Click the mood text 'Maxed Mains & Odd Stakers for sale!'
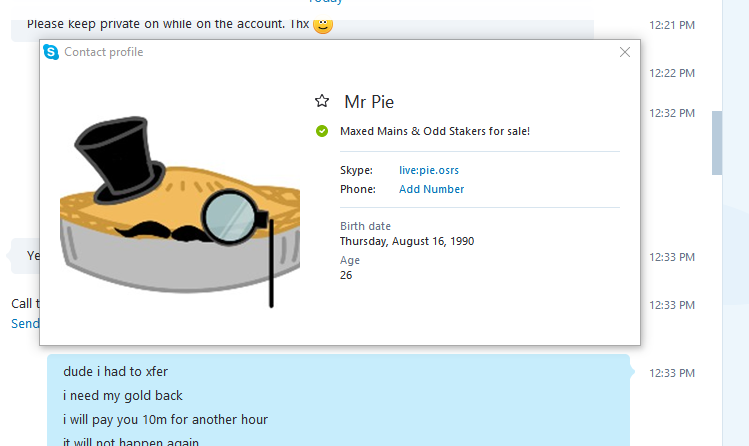Image resolution: width=749 pixels, height=446 pixels. tap(435, 131)
